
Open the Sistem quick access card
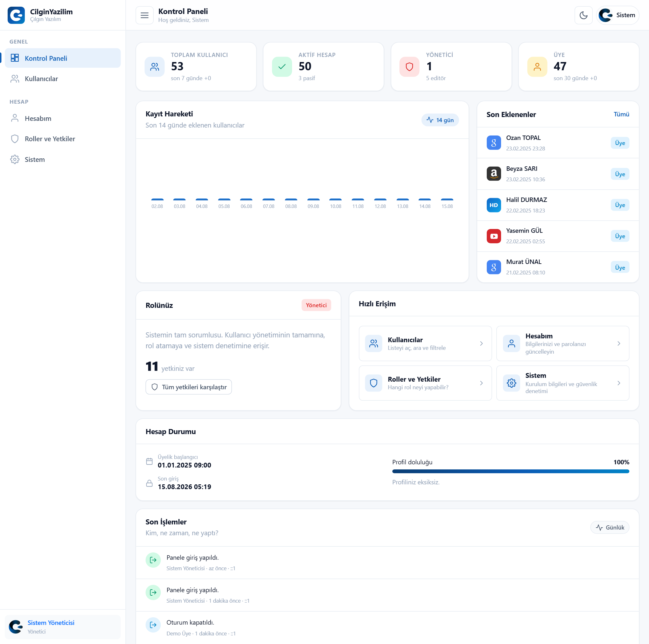click(563, 383)
